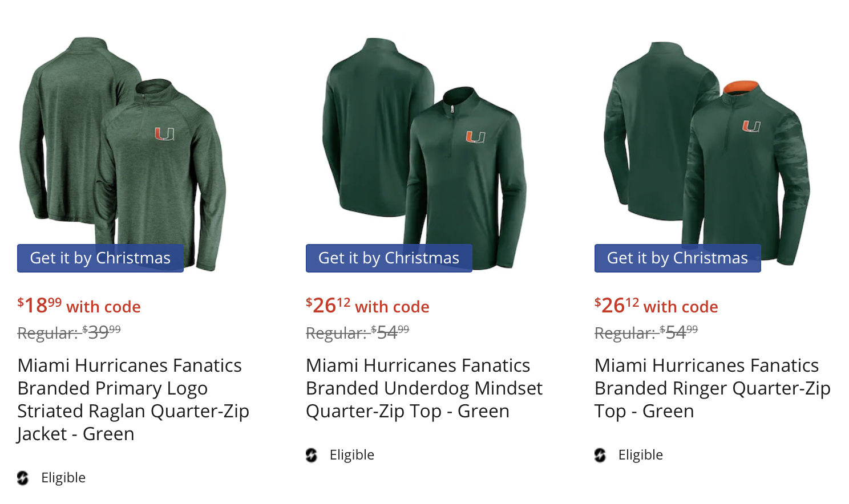Screen dimensions: 849x504
Task: Open the Ringer Quarter-Zip Top product image
Action: pos(707,148)
